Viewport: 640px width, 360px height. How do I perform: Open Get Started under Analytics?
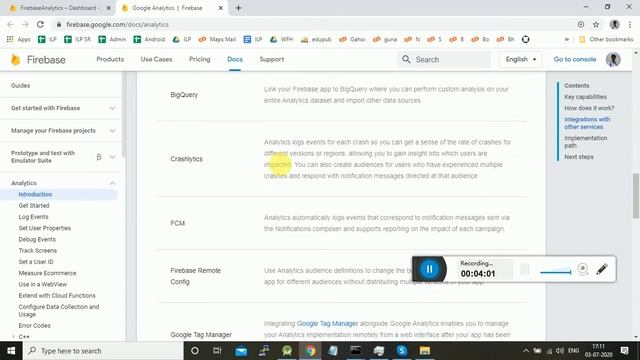pos(34,206)
